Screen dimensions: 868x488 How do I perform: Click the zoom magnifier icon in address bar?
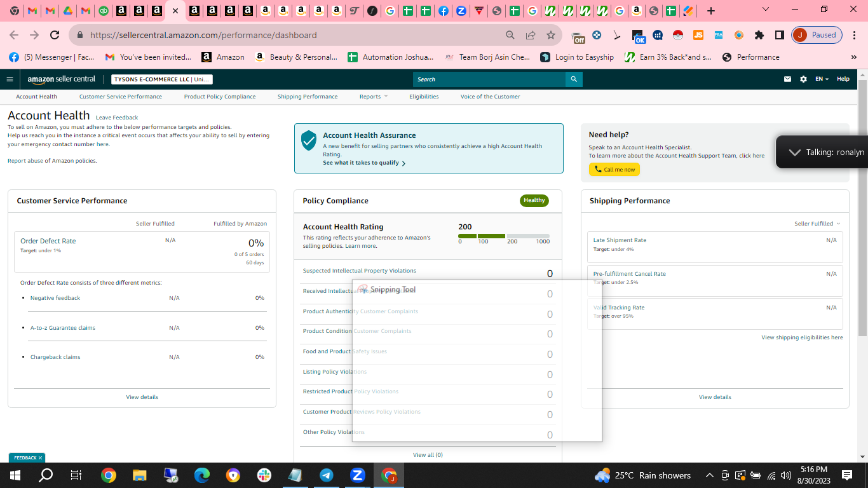510,35
